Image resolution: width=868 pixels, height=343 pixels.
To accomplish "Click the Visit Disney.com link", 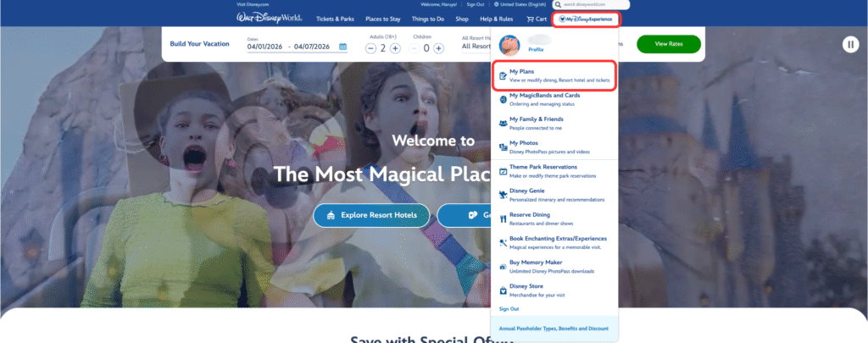I will (x=253, y=4).
